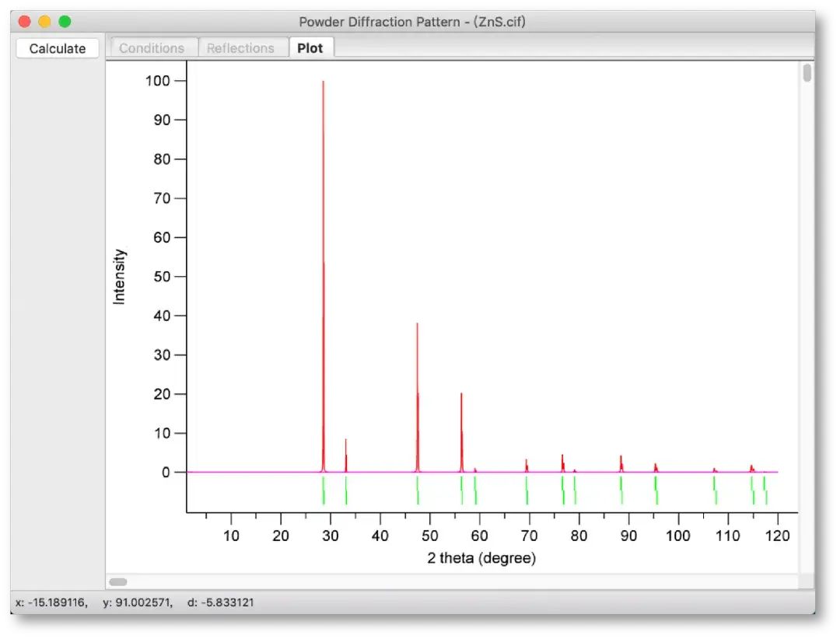Click the y: 91.002571 status readout

pyautogui.click(x=138, y=602)
